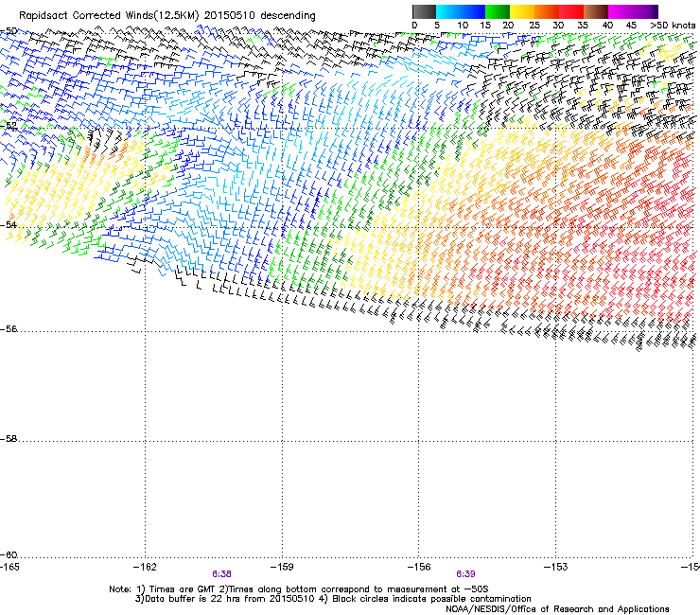The height and width of the screenshot is (615, 700).
Task: Click the NOAA/NESDIS credit text
Action: click(x=557, y=609)
